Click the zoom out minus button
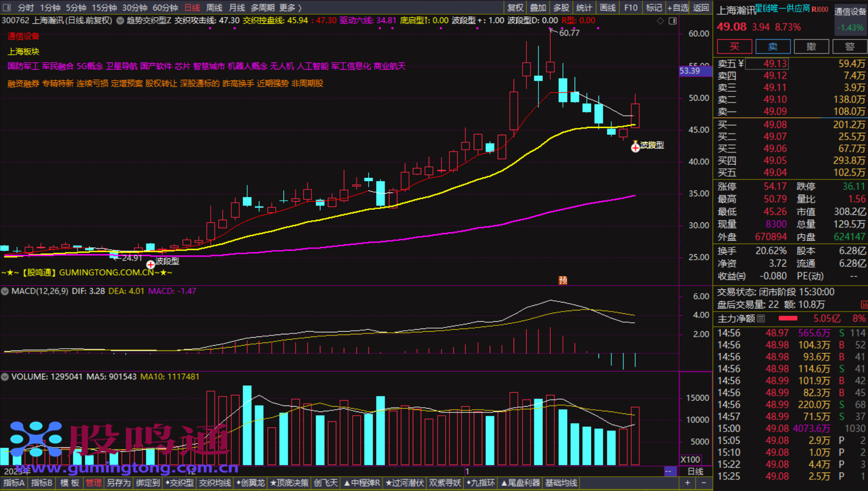Image resolution: width=868 pixels, height=491 pixels. point(704,483)
